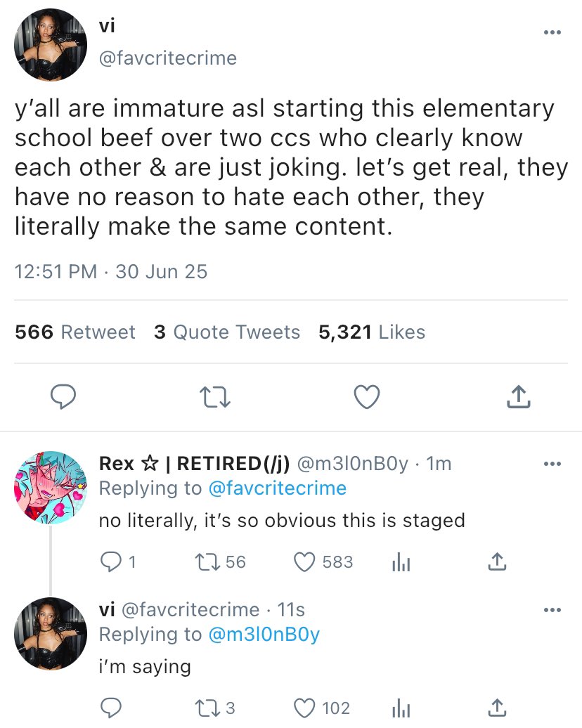Retweet vi's "i'm saying" reply

click(x=203, y=708)
